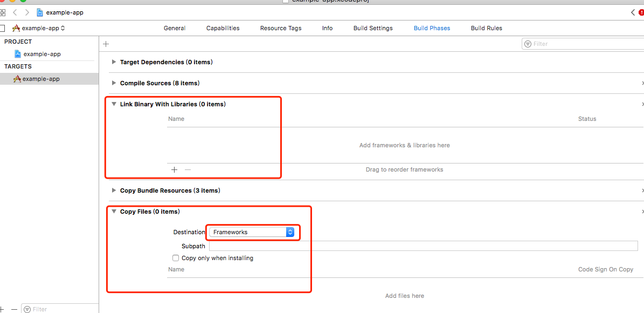
Task: Enable Copy only when installing
Action: tap(176, 258)
